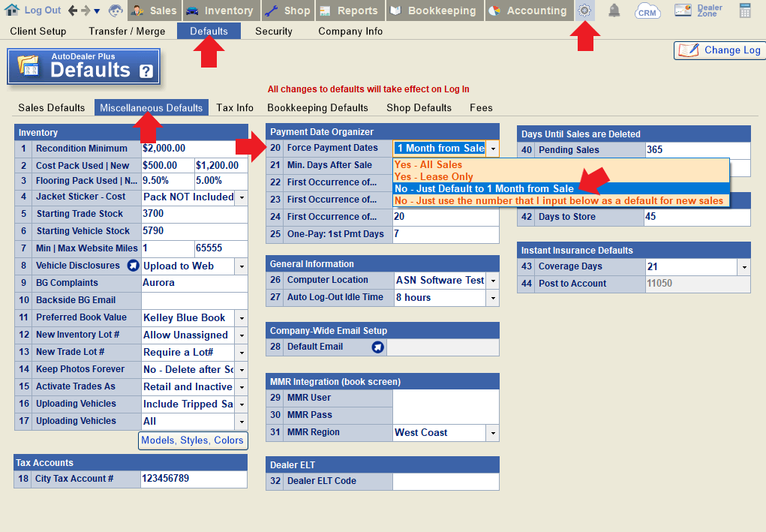Open Keep Photos Forever dropdown
The width and height of the screenshot is (766, 532).
click(x=242, y=370)
